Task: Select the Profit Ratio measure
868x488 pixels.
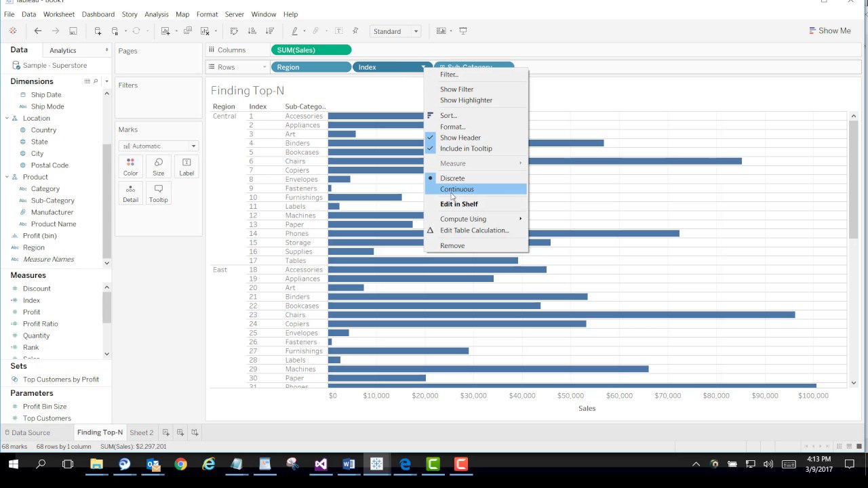Action: point(40,324)
